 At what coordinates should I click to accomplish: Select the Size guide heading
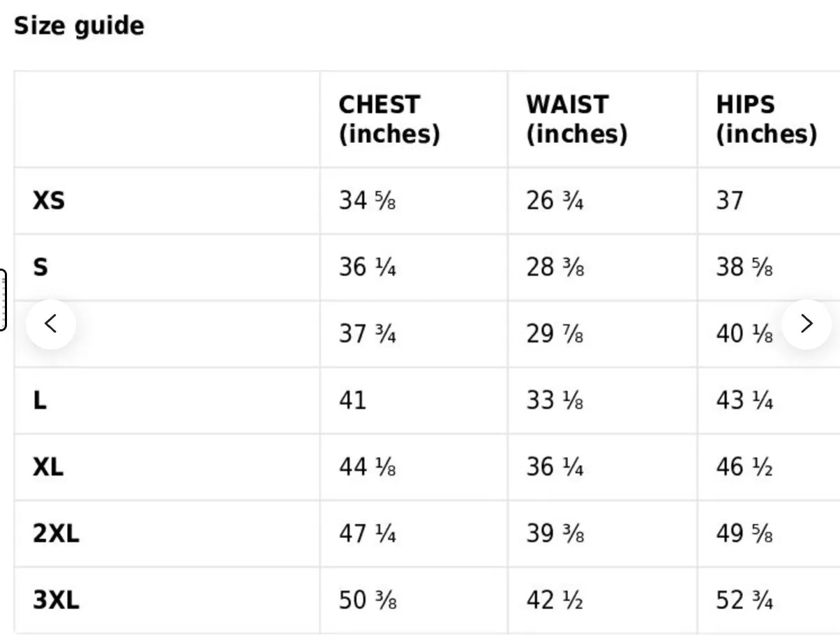click(x=79, y=26)
